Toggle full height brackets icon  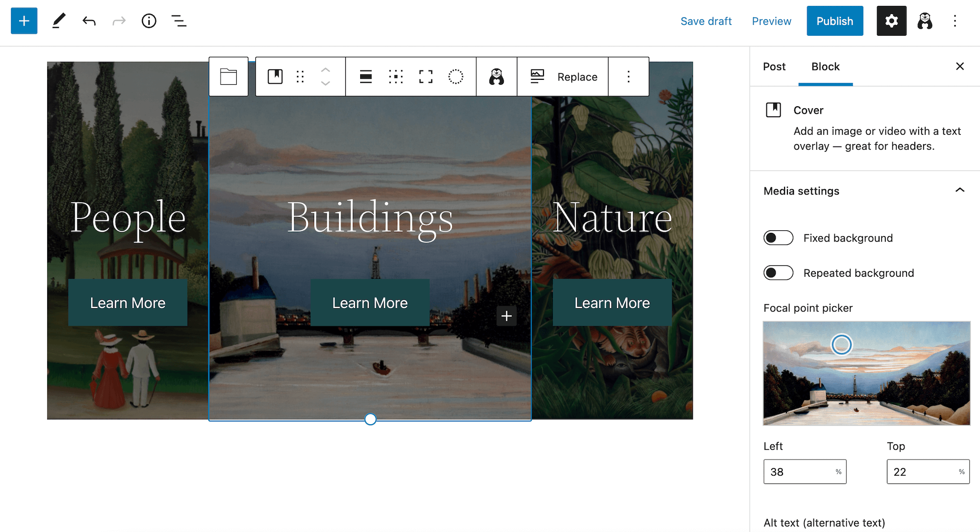(x=426, y=77)
